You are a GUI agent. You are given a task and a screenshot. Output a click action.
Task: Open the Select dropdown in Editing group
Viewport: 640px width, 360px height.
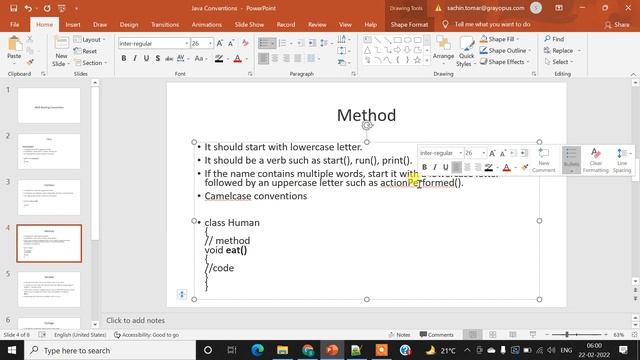coord(559,62)
